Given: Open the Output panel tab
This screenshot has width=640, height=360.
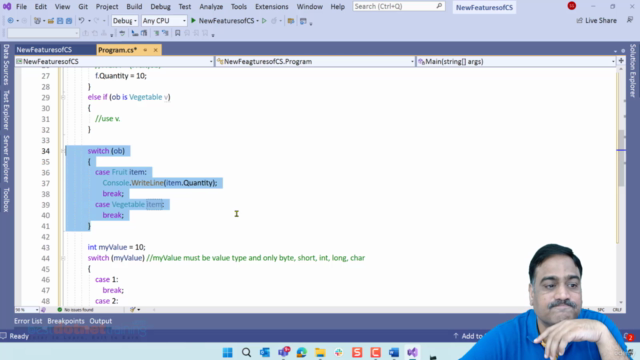Looking at the screenshot, I should 100,321.
